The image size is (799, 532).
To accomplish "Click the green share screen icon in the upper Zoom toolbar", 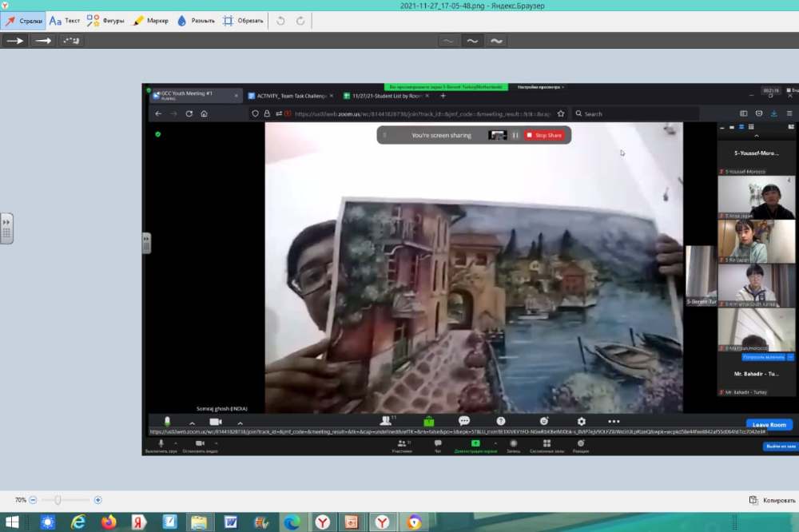I will (429, 422).
